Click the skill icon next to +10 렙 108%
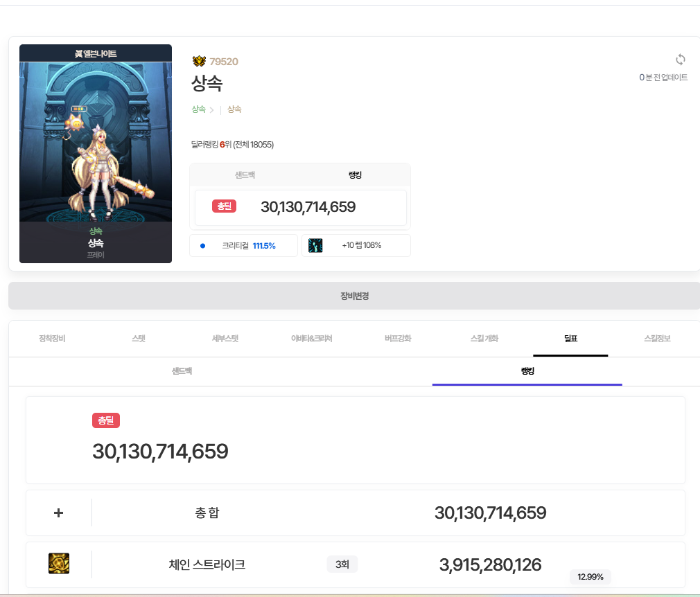The image size is (700, 597). [x=315, y=245]
